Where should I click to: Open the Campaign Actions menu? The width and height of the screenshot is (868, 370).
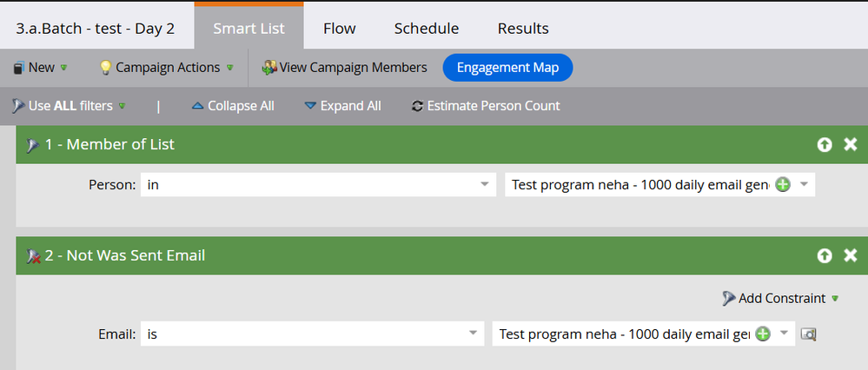pyautogui.click(x=165, y=68)
